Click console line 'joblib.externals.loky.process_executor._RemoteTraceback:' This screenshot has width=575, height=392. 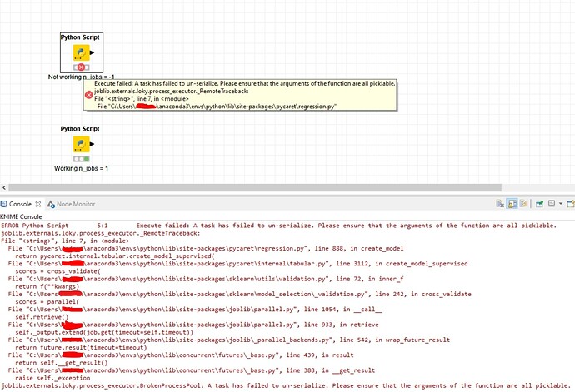[x=101, y=233]
